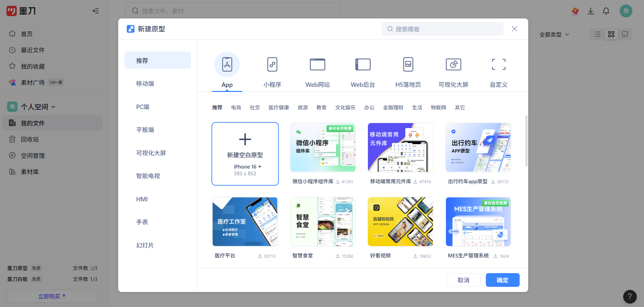Open the notification bell
Screen dimensions: 644x307
(606, 11)
